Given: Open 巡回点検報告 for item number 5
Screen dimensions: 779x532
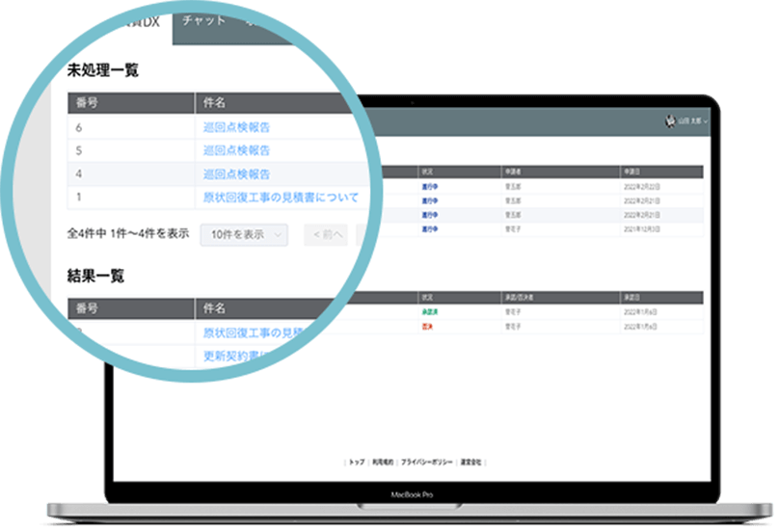Looking at the screenshot, I should [236, 150].
